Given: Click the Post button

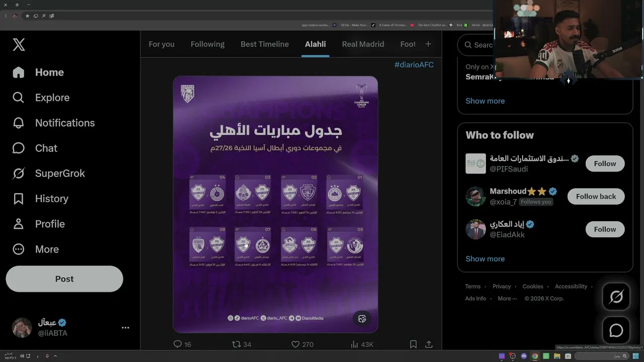Looking at the screenshot, I should [64, 279].
